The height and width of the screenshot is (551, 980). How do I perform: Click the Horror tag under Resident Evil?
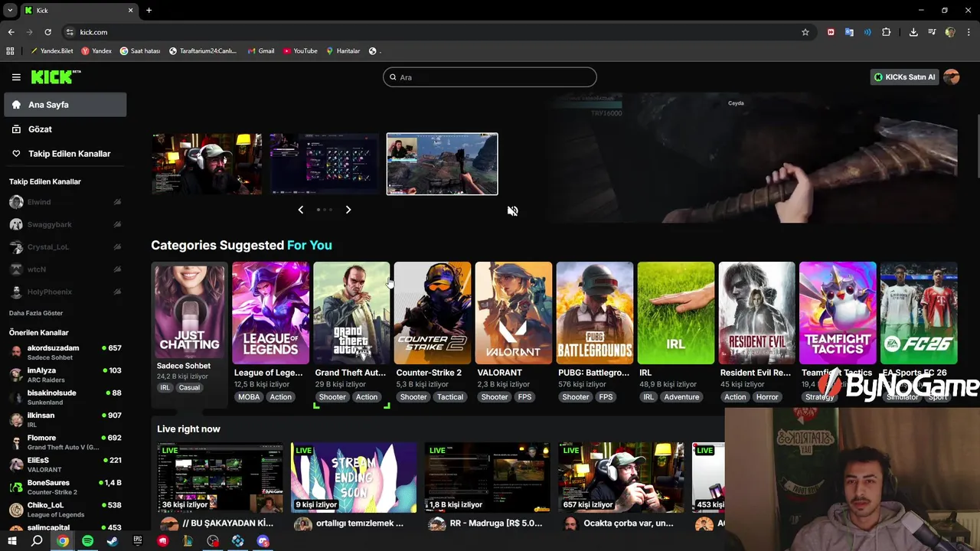pyautogui.click(x=767, y=397)
